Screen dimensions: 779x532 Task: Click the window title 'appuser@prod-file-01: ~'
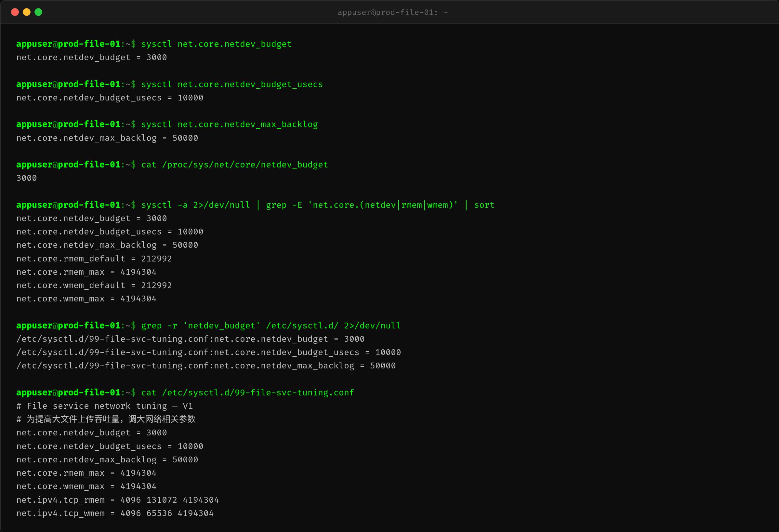[x=392, y=12]
